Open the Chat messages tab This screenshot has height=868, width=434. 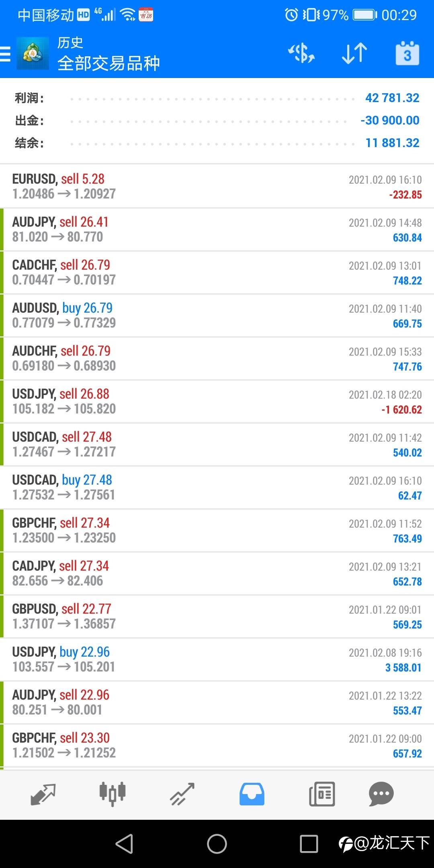tap(381, 794)
